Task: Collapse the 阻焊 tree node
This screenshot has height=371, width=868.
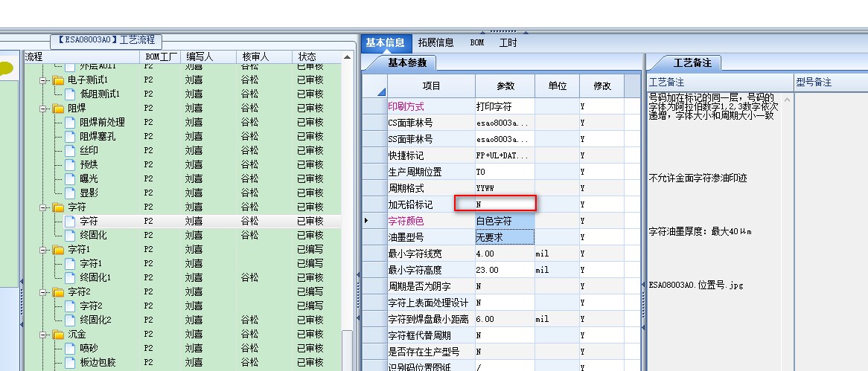Action: point(42,109)
